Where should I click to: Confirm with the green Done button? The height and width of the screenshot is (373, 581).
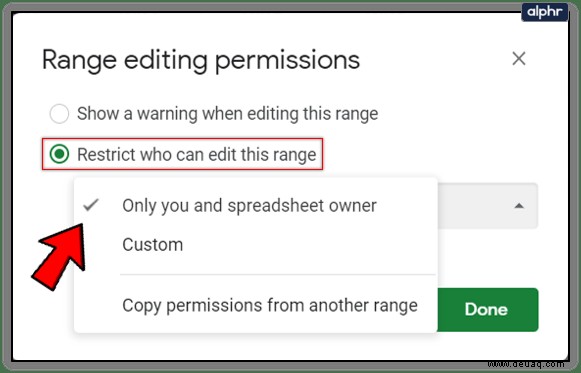pyautogui.click(x=487, y=309)
